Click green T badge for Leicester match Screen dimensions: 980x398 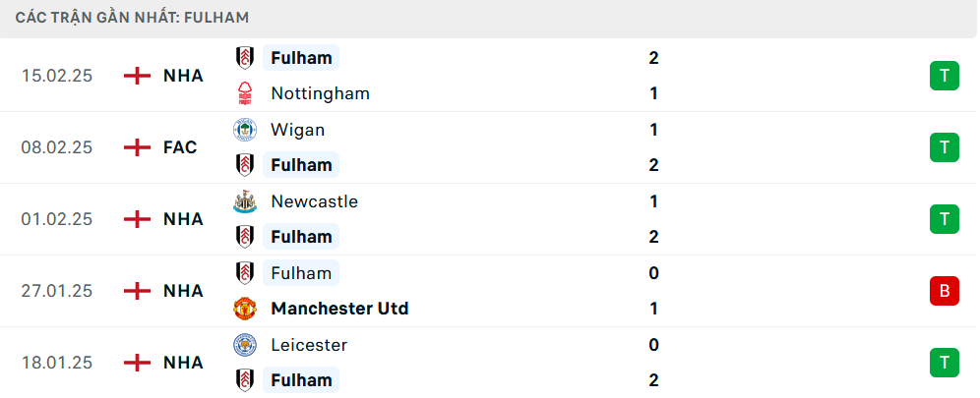point(944,363)
